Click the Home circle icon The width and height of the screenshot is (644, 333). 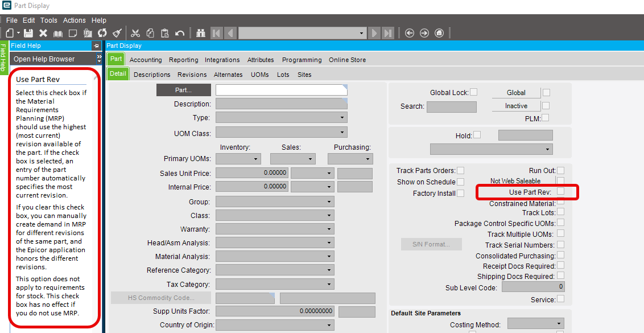pyautogui.click(x=439, y=33)
